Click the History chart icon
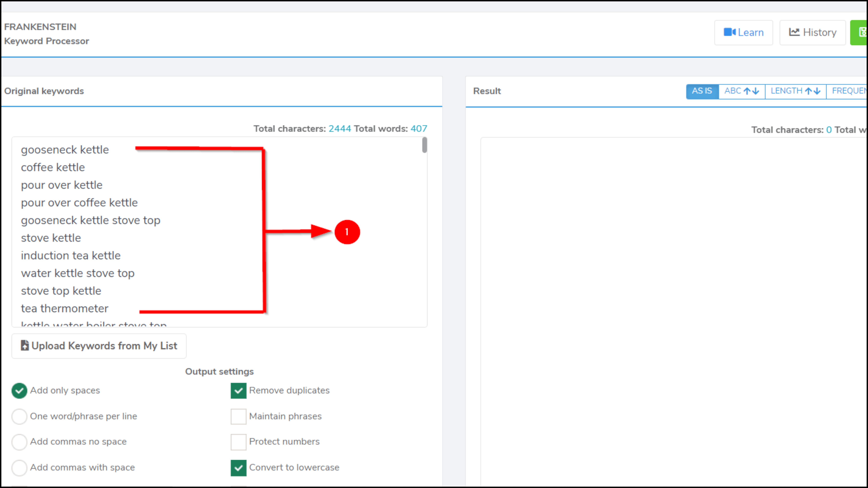 click(x=794, y=32)
